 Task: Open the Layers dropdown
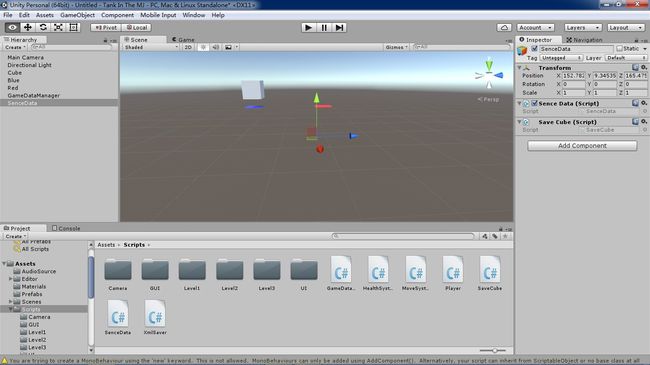pos(582,27)
